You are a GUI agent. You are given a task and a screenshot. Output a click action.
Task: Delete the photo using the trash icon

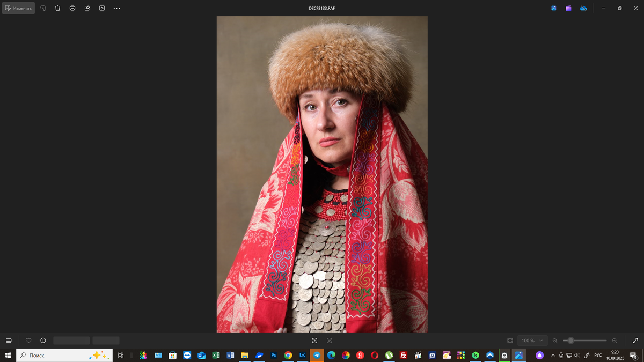tap(57, 8)
